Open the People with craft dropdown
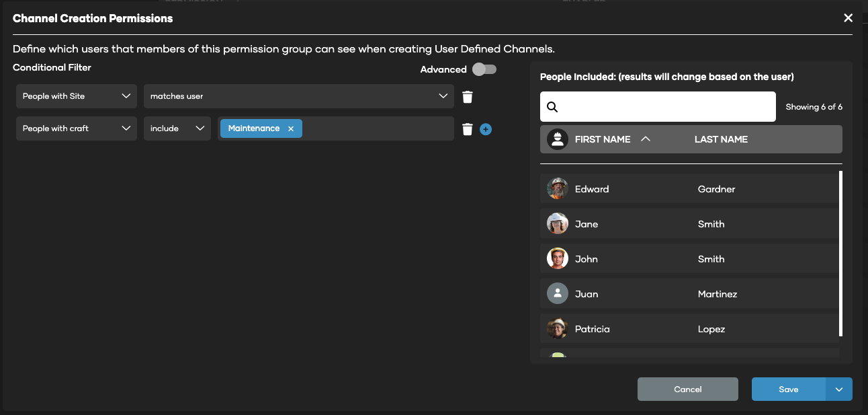Screen dimensions: 868x415 (x=77, y=128)
